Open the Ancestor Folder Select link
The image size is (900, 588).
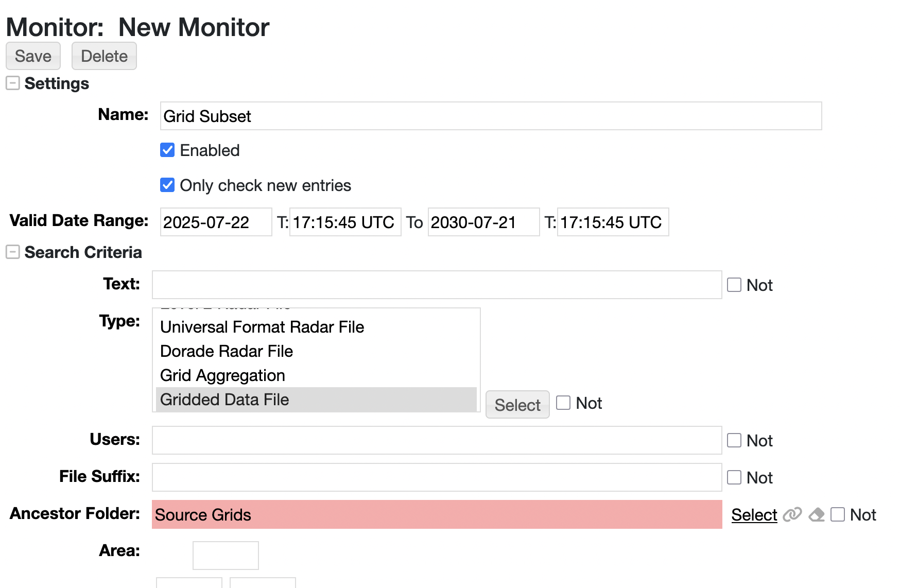click(x=754, y=514)
